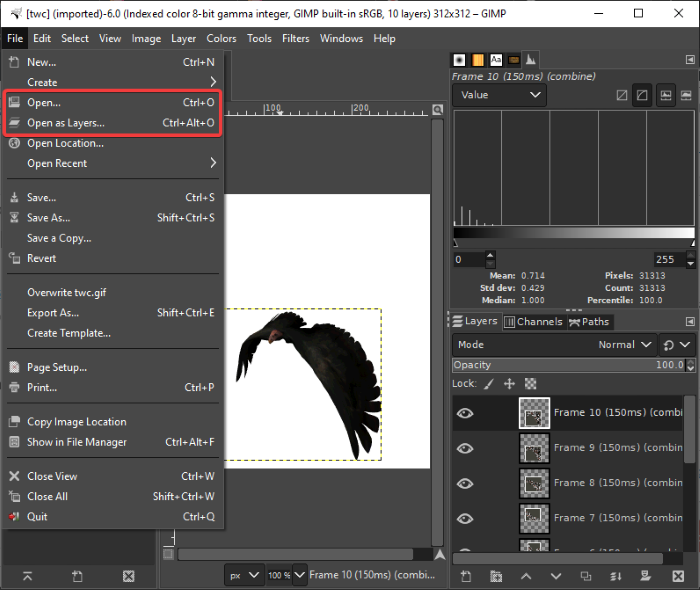Choose Open as Layers from File menu

click(x=66, y=123)
